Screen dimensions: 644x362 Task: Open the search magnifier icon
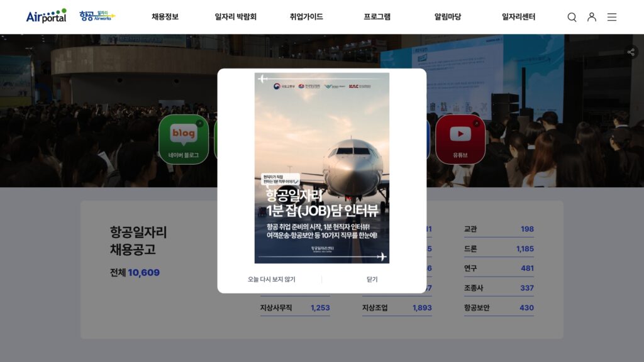pyautogui.click(x=572, y=17)
